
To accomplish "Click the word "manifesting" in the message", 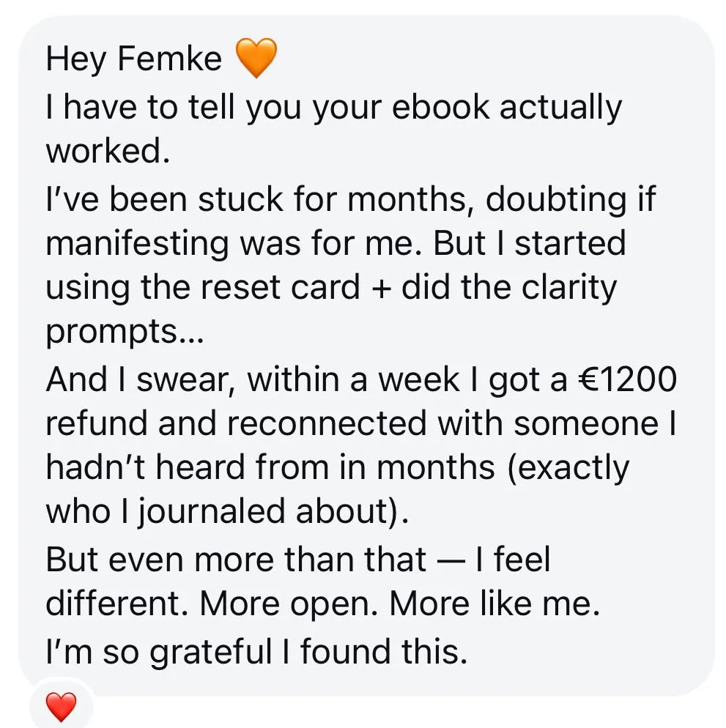I will tap(137, 243).
